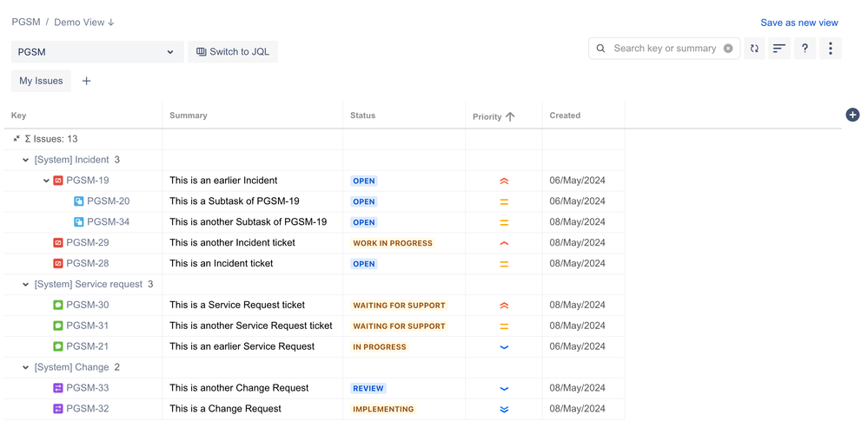Sort by the Created column header
The image size is (868, 428).
[x=565, y=115]
